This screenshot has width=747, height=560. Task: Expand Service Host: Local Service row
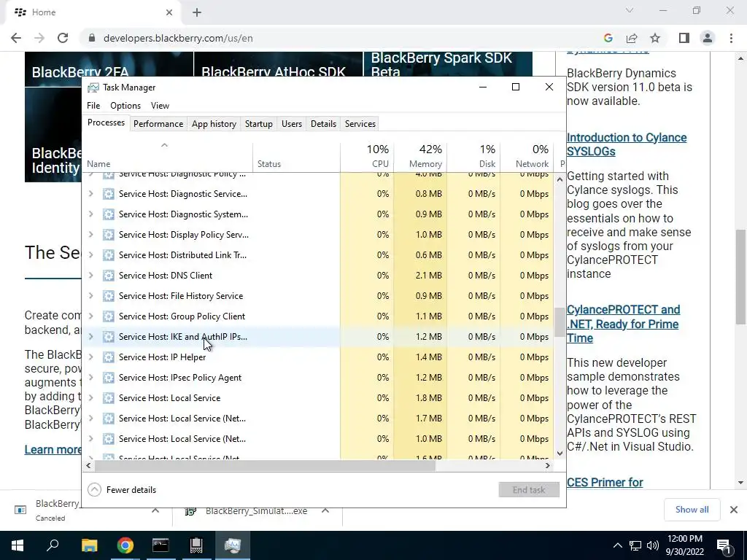coord(90,398)
